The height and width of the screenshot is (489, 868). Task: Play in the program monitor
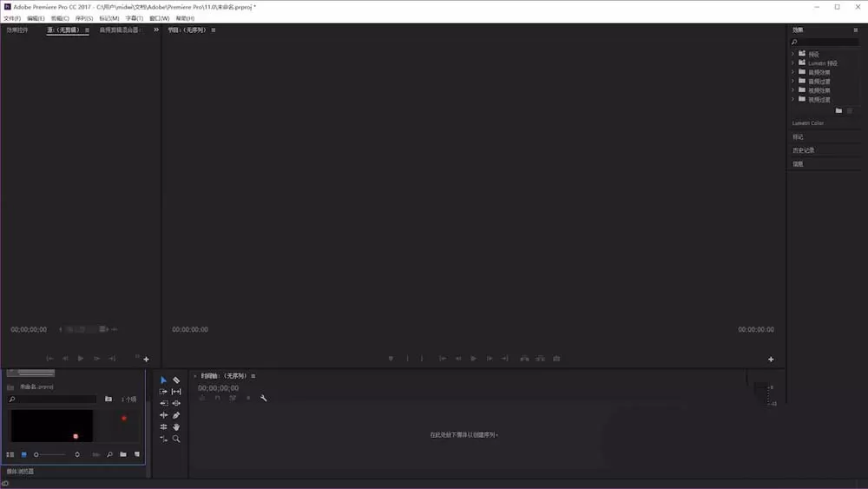click(x=473, y=359)
